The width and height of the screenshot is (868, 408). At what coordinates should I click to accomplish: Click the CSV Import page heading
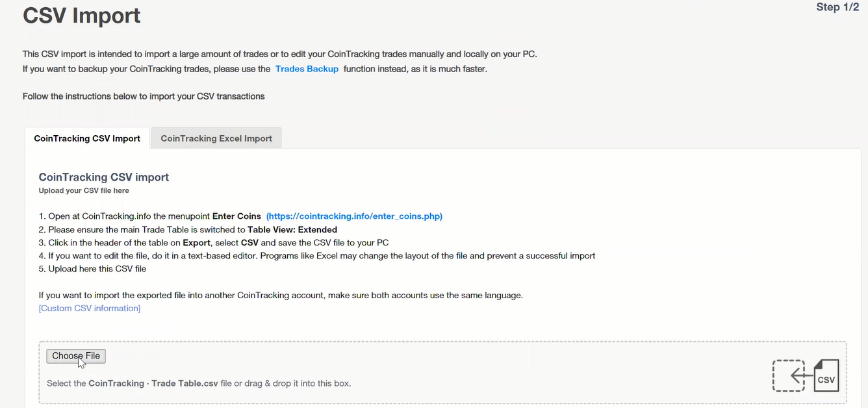click(82, 16)
